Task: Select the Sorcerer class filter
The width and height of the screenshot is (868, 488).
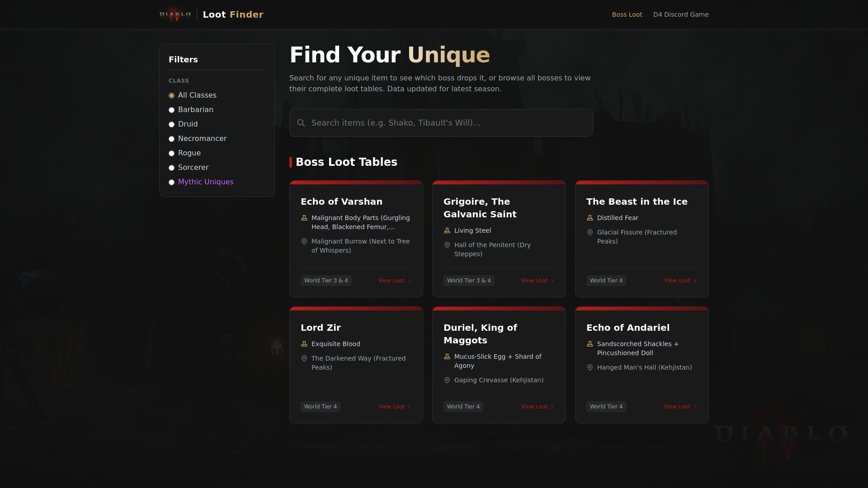Action: click(171, 168)
